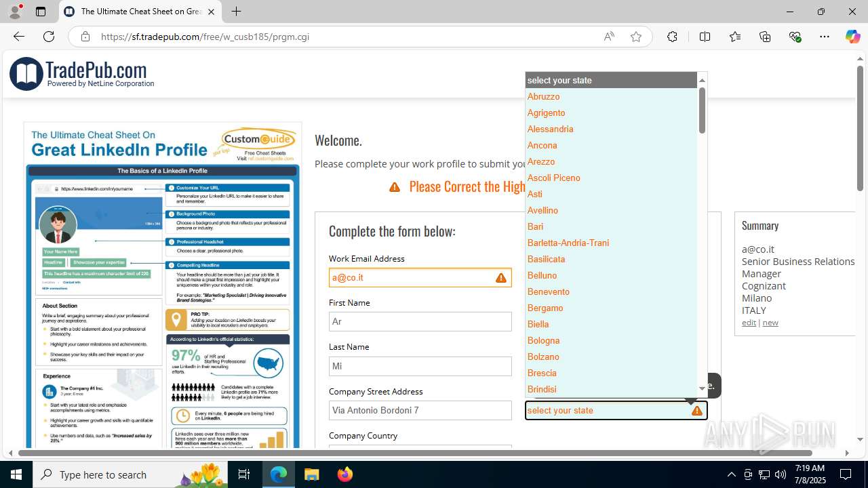Choose Bari option
This screenshot has width=868, height=488.
(x=611, y=226)
